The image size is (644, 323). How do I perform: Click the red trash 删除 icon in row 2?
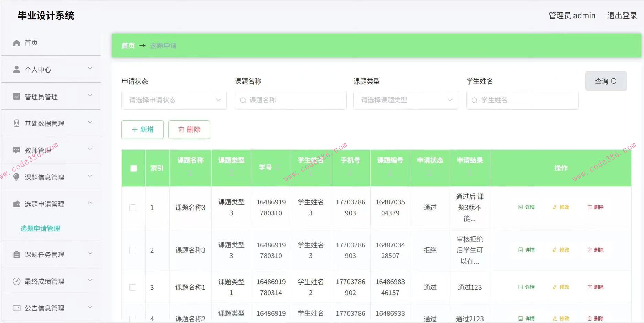coord(590,250)
